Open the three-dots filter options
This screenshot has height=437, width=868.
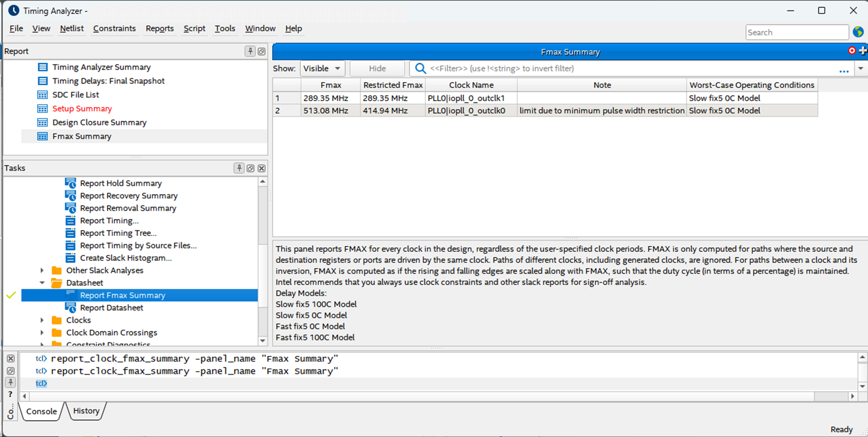[x=844, y=70]
